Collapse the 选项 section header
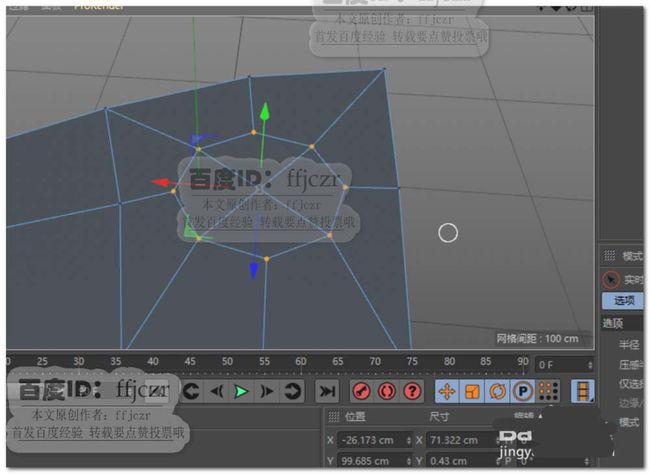 pos(613,323)
